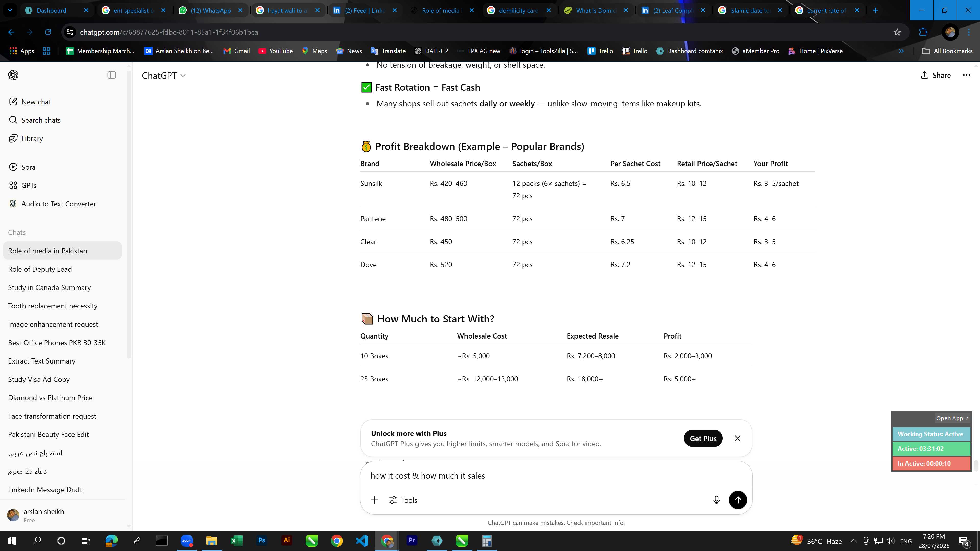Open the ENG language selector in tray
The image size is (980, 551).
[906, 541]
